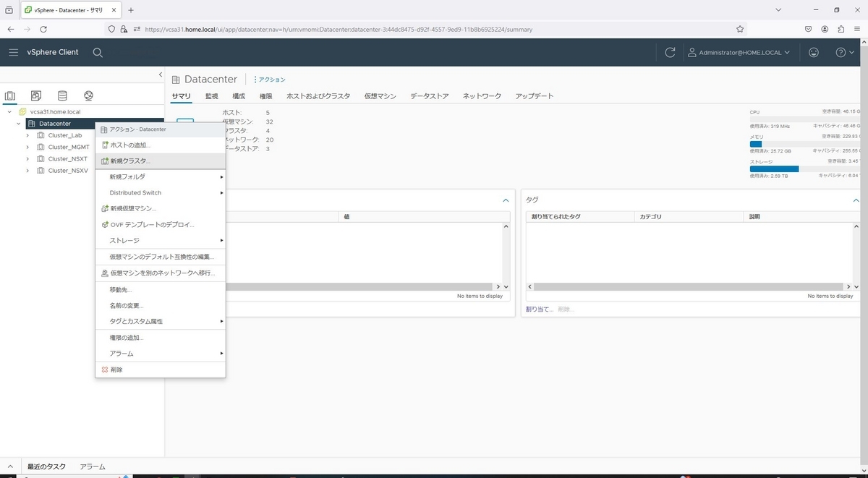
Task: Choose OVF テンプレートのデプロイ menu entry
Action: [x=161, y=224]
